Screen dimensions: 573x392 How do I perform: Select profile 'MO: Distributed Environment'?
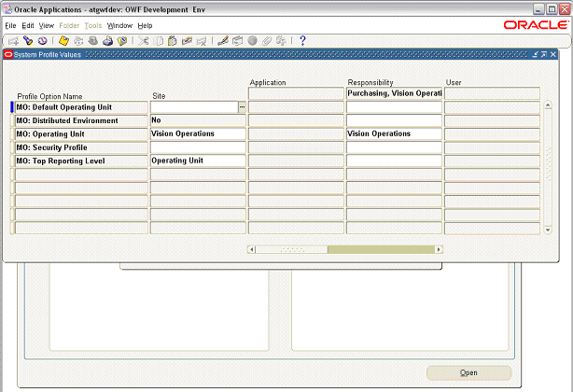click(x=81, y=120)
